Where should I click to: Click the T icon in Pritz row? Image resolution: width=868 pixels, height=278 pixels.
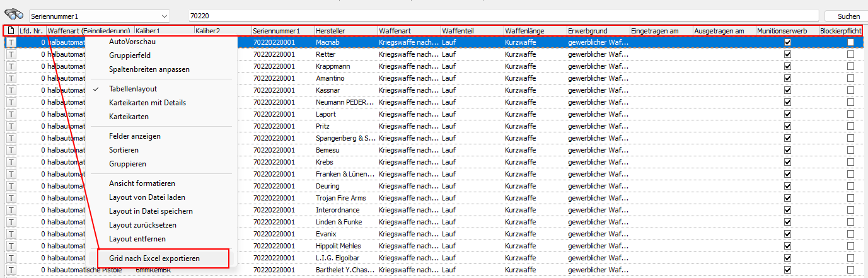point(11,126)
